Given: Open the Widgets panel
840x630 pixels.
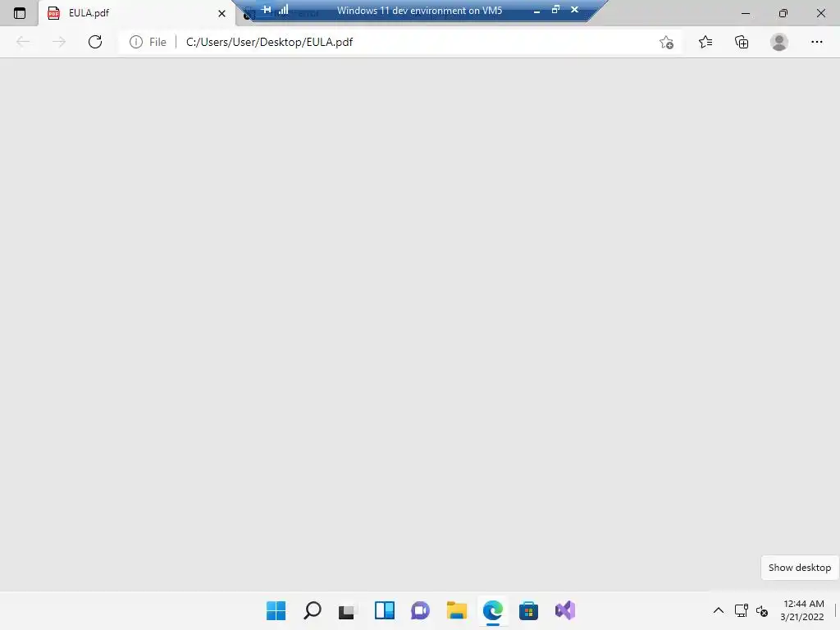Looking at the screenshot, I should coord(384,610).
